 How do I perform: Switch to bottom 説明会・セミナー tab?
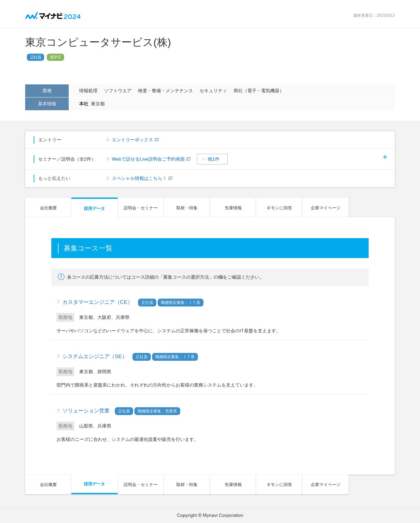141,484
